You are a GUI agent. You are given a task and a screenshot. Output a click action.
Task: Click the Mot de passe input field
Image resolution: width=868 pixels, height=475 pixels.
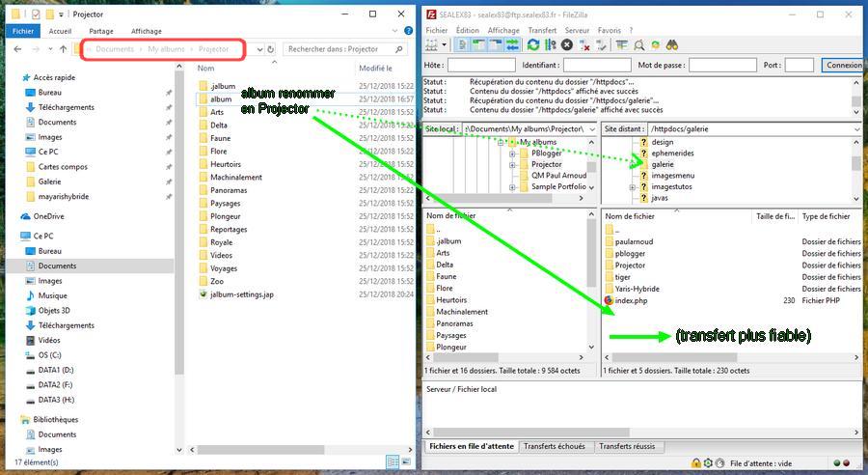722,65
